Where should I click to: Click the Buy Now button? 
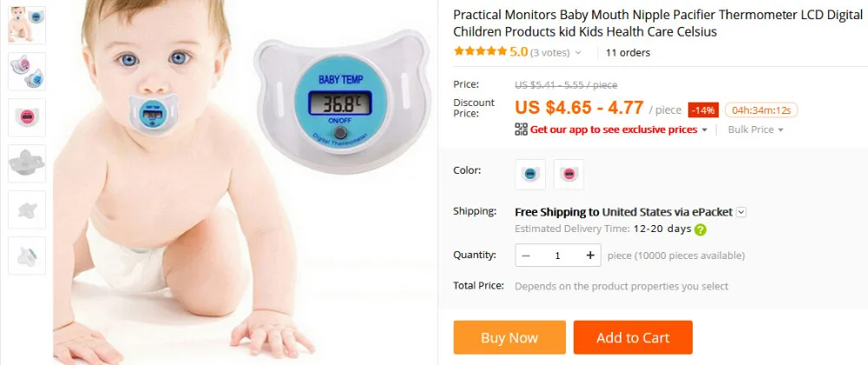coord(510,337)
